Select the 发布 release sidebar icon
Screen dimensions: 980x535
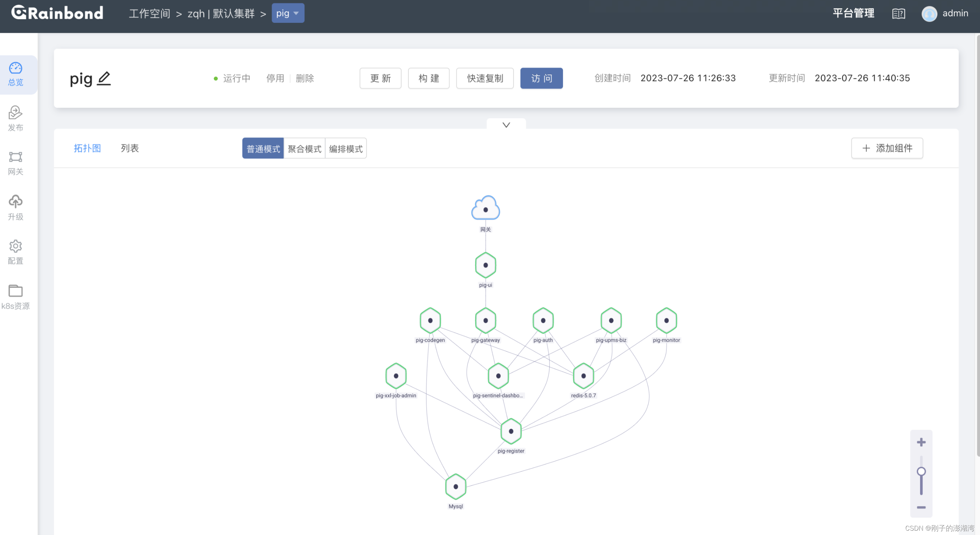(15, 119)
